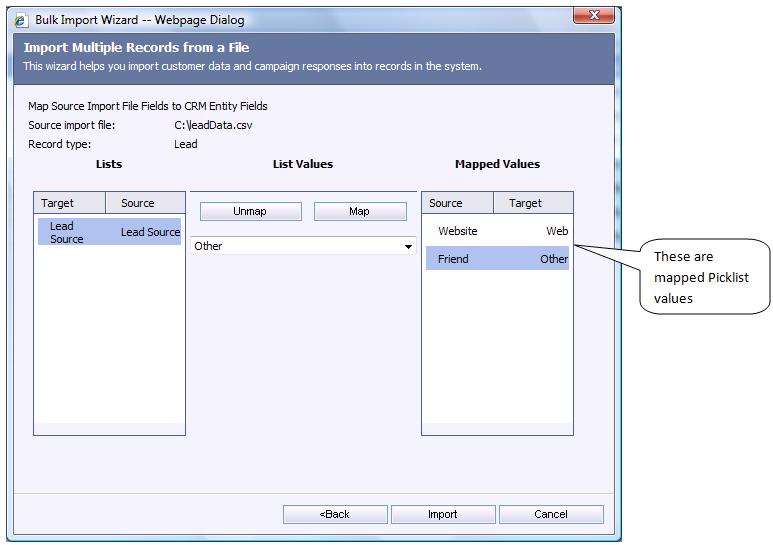The width and height of the screenshot is (773, 545).
Task: Select the Friend mapped source value
Action: click(453, 259)
